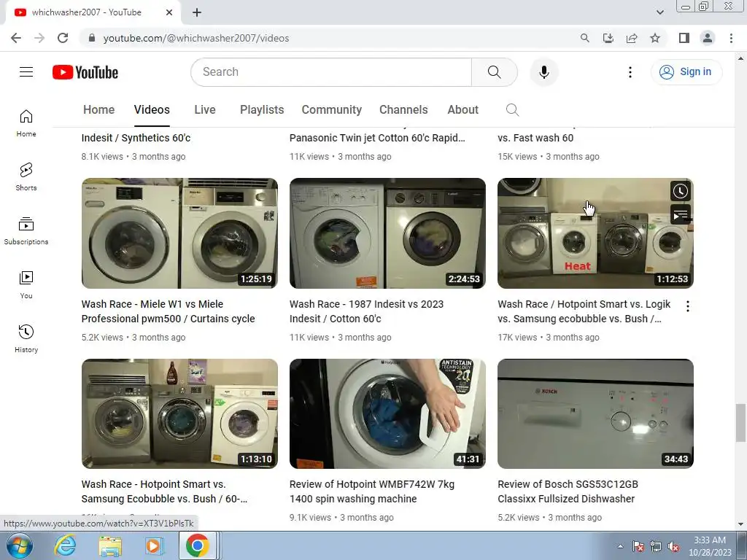The width and height of the screenshot is (747, 560).
Task: Launch Internet Explorer from taskbar
Action: [65, 545]
